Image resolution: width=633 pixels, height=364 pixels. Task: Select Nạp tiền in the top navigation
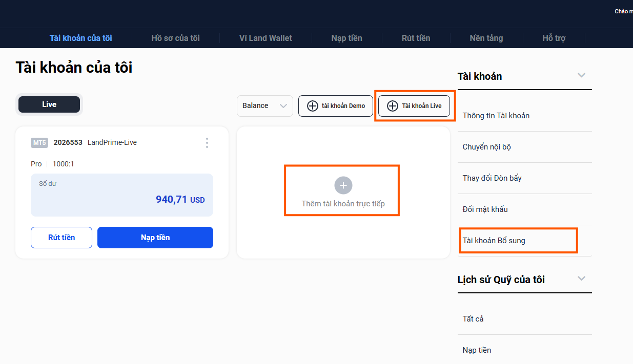[346, 38]
